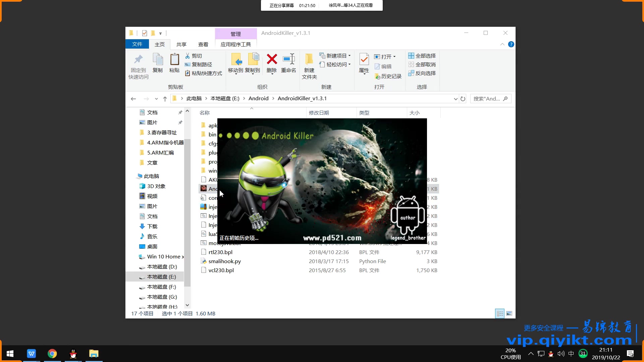Click the search box labeled 搜索"And...

(488, 98)
